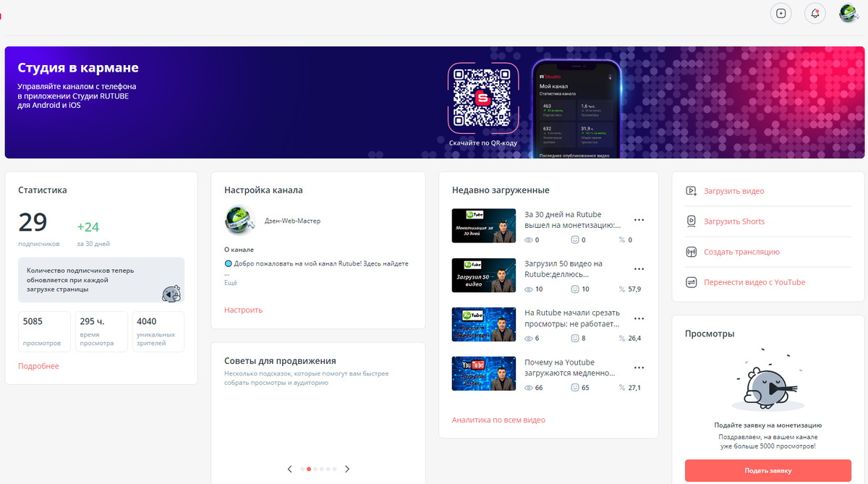Go to next promotion tip
This screenshot has width=868, height=484.
coord(347,469)
